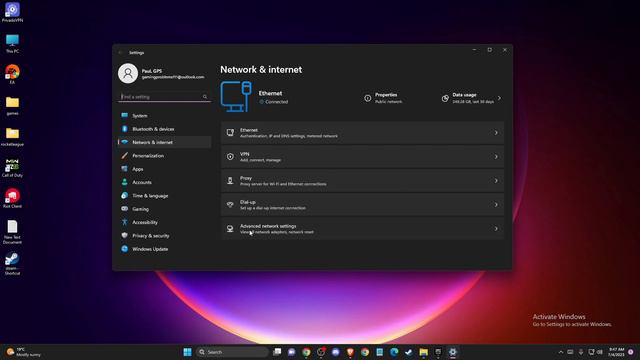This screenshot has width=640, height=360.
Task: Go back using Settings back arrow
Action: coord(120,53)
